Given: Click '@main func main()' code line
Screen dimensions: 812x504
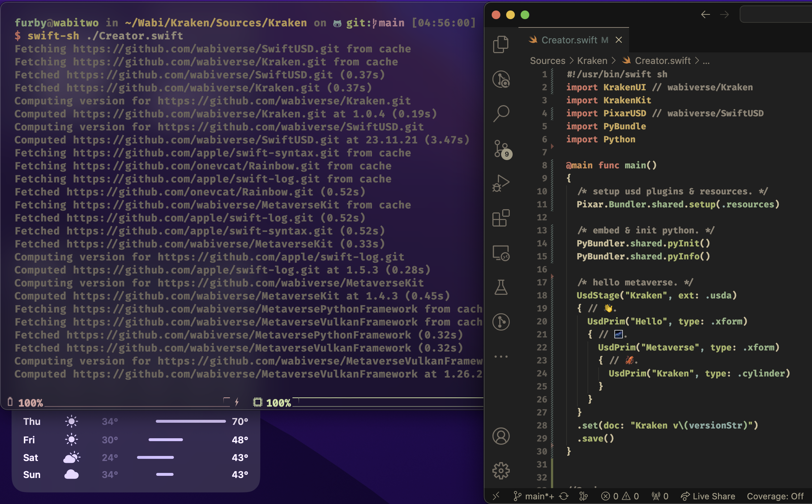Looking at the screenshot, I should point(611,165).
